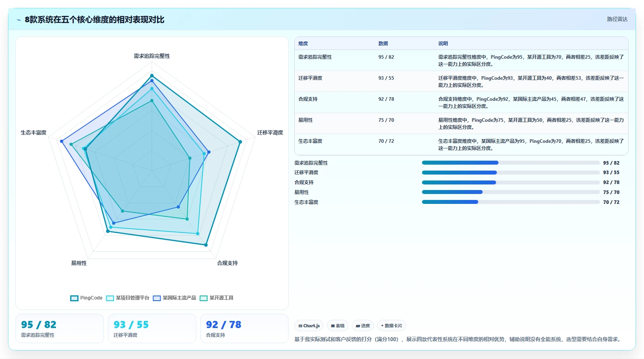Click the 合规支持 progress bar
Viewport: 644px width, 359px height.
click(x=511, y=182)
